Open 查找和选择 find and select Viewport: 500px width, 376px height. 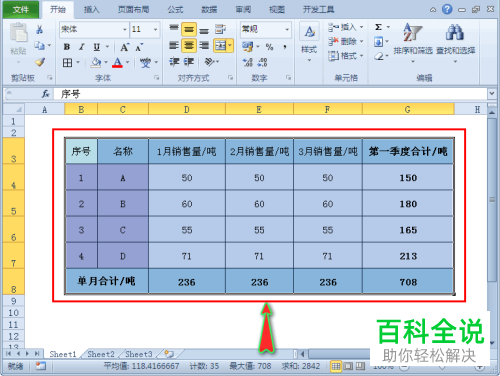[455, 43]
